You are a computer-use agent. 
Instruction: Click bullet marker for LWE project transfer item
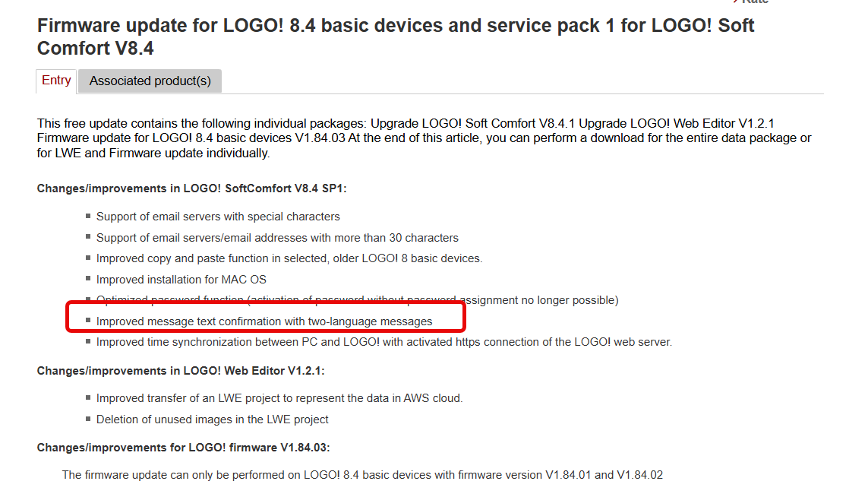pos(88,397)
